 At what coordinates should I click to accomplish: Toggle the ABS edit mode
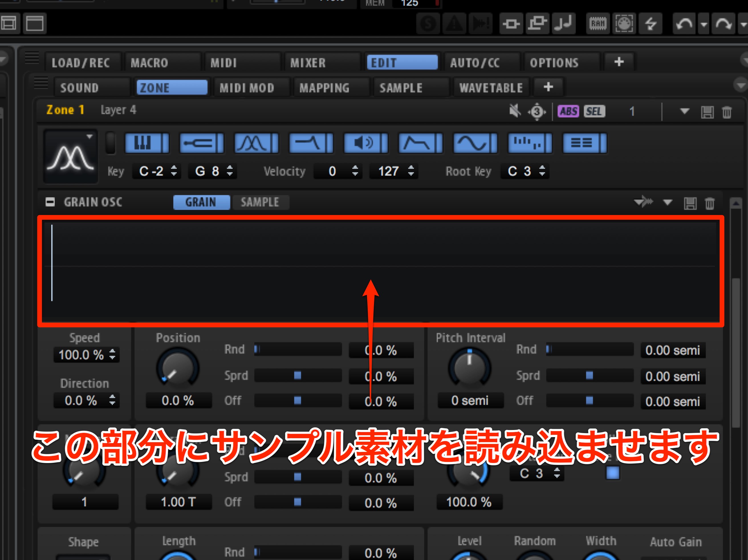[x=568, y=111]
